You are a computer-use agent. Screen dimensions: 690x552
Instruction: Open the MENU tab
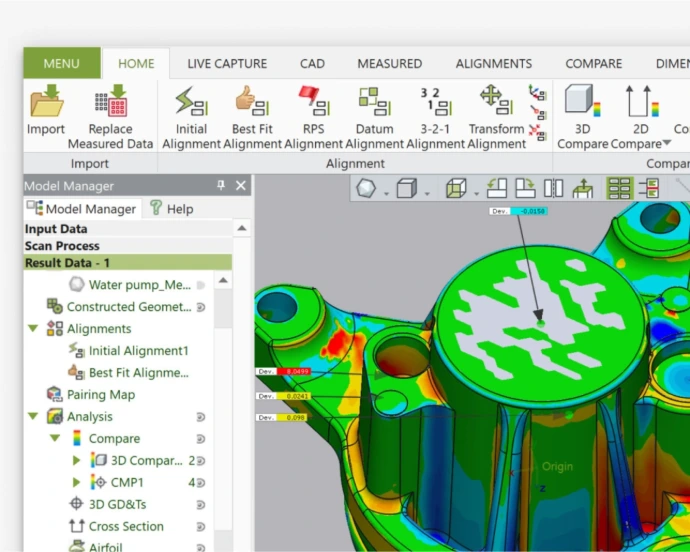tap(61, 64)
